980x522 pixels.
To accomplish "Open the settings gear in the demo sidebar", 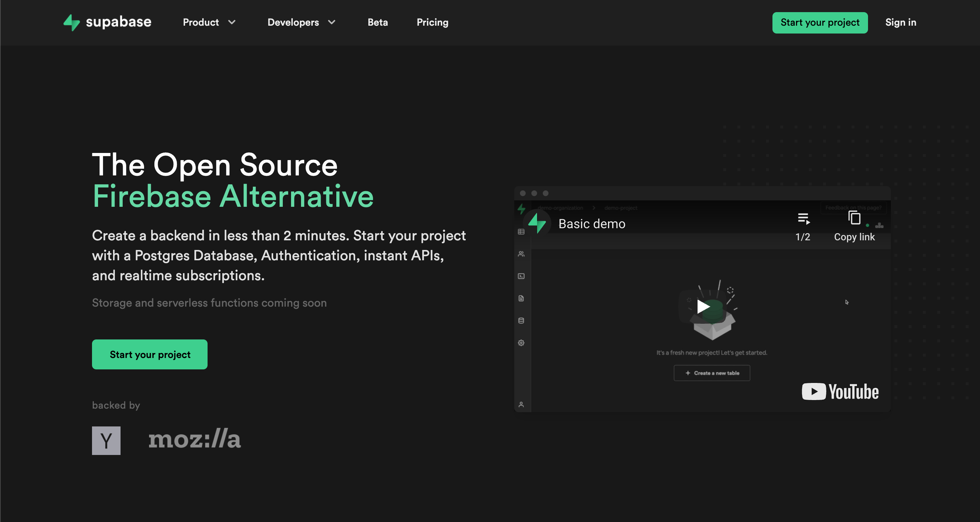I will (x=521, y=342).
